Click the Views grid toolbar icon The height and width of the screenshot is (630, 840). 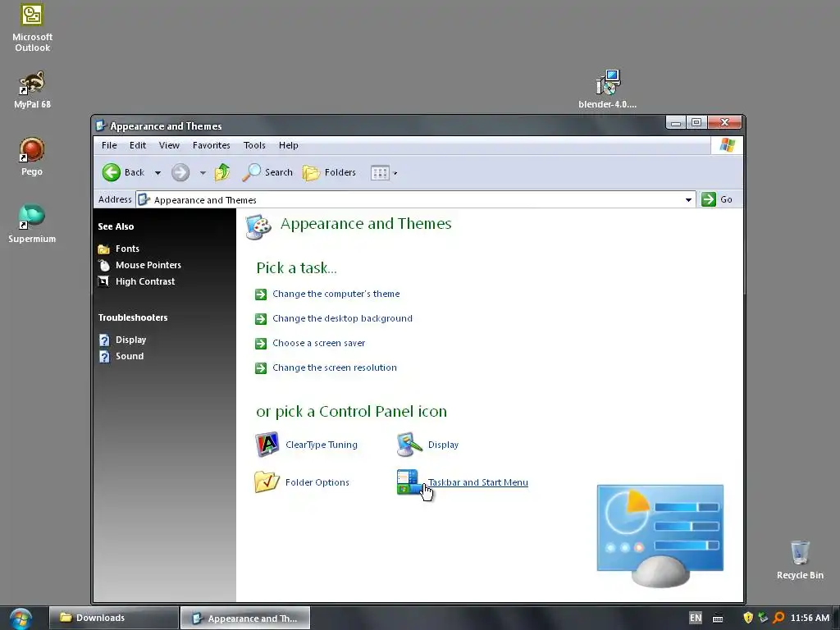pyautogui.click(x=380, y=173)
